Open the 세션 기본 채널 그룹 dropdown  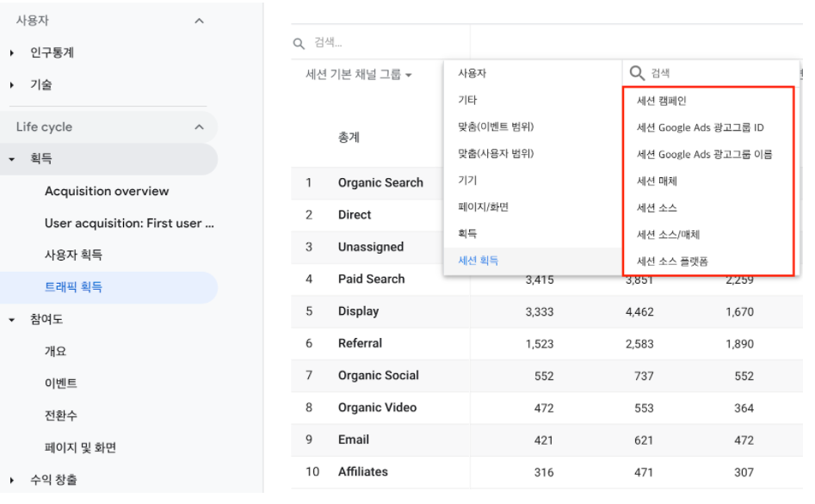tap(359, 75)
